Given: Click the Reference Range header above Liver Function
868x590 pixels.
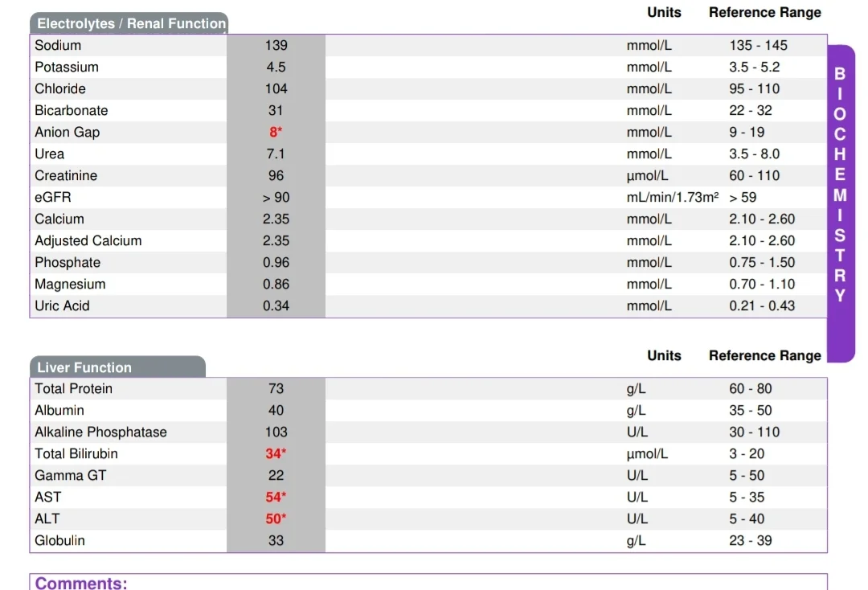Looking at the screenshot, I should tap(764, 355).
